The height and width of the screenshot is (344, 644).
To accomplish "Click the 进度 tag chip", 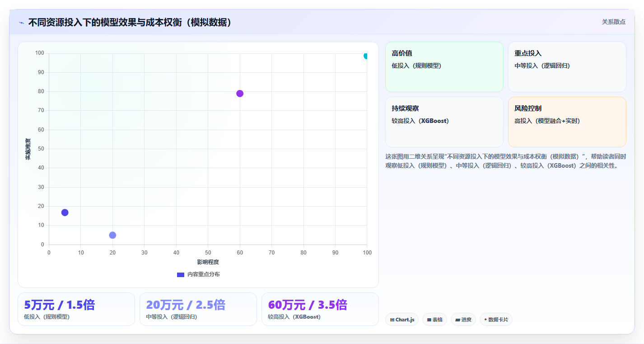I will [x=463, y=320].
